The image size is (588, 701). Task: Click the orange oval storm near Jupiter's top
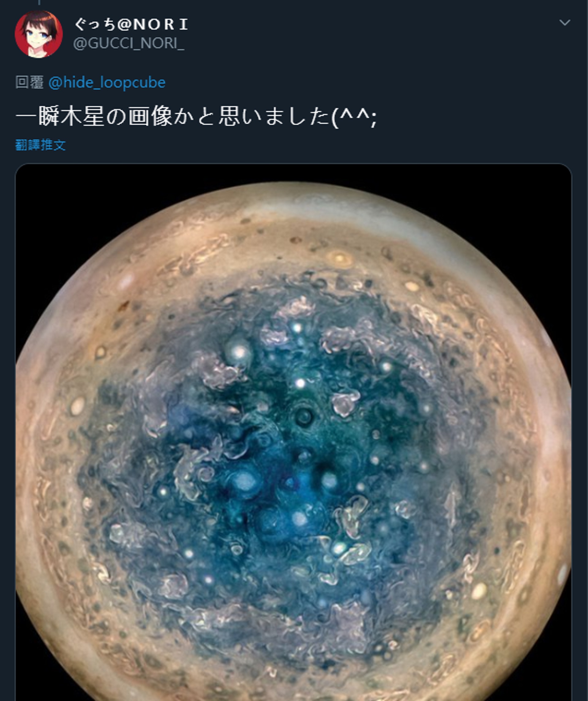(340, 258)
